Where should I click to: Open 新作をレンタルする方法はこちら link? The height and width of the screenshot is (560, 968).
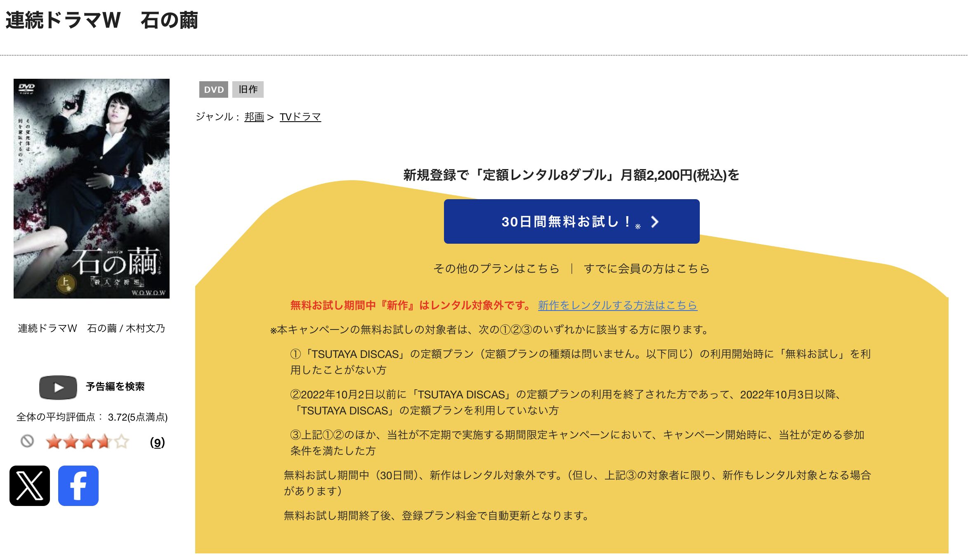point(617,305)
